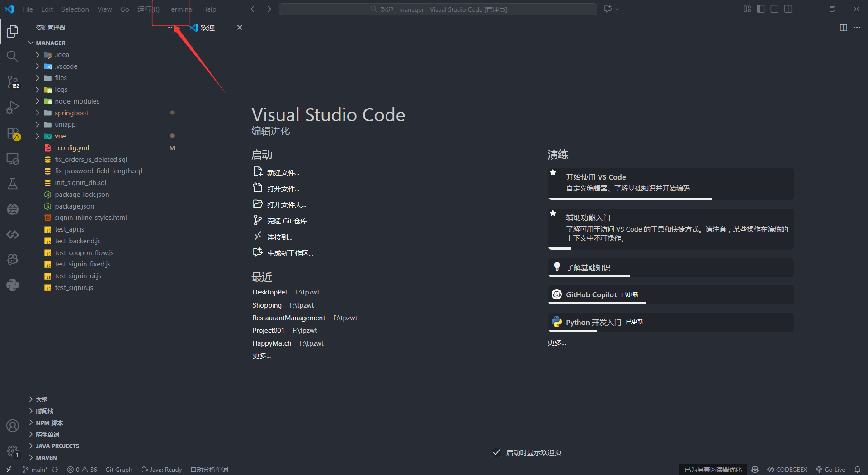Open the Testing flask view
Viewport: 868px width, 475px height.
pyautogui.click(x=13, y=184)
